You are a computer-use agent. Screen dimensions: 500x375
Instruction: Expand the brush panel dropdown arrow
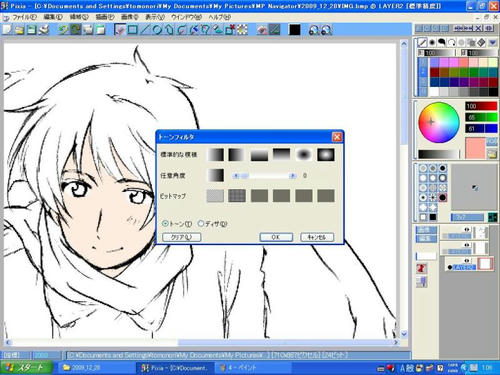pos(493,43)
